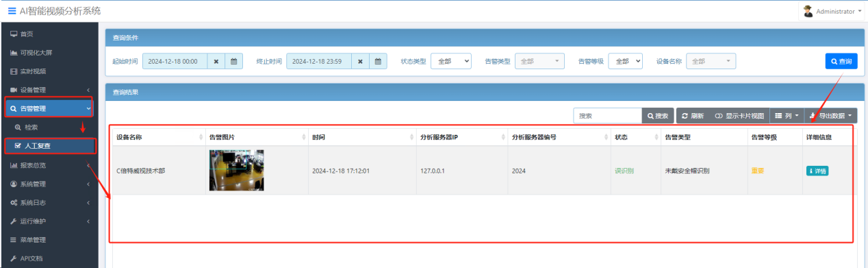This screenshot has height=268, width=868.
Task: Open the alarm image thumbnail
Action: [236, 170]
